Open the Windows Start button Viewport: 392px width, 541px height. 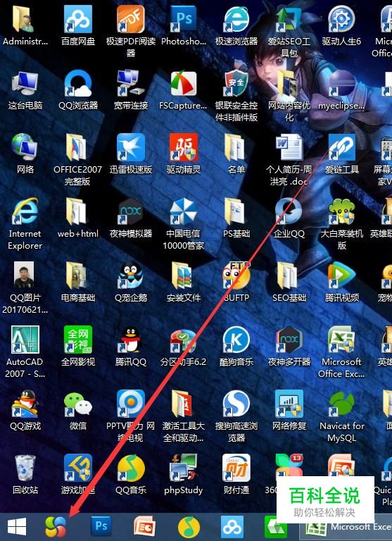pos(17,527)
